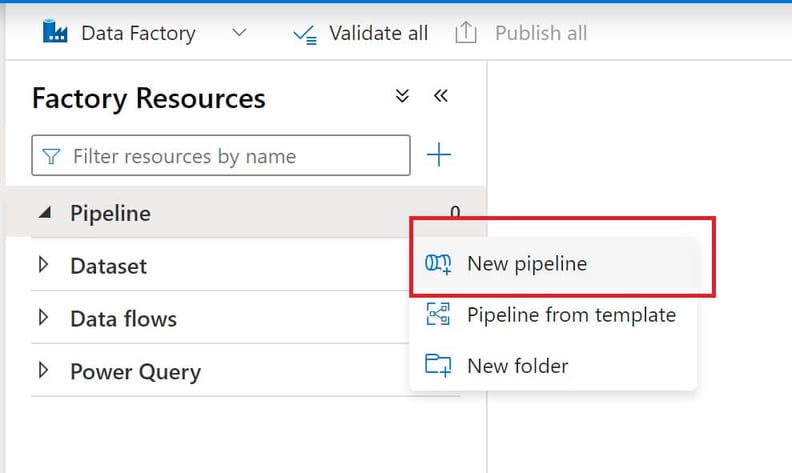The width and height of the screenshot is (792, 473).
Task: Collapse the Pipeline tree triangle
Action: (45, 212)
